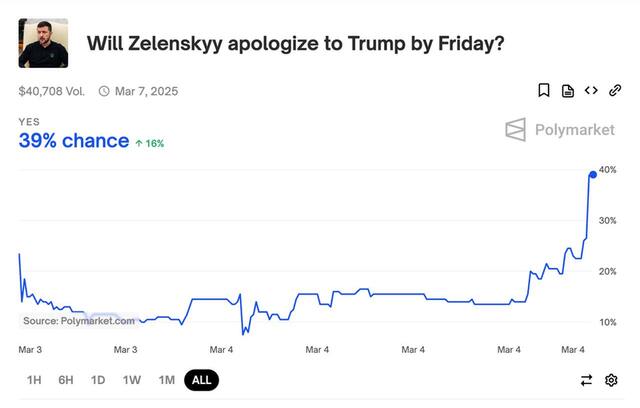Click the Source: Polymarket.com label

(x=79, y=321)
